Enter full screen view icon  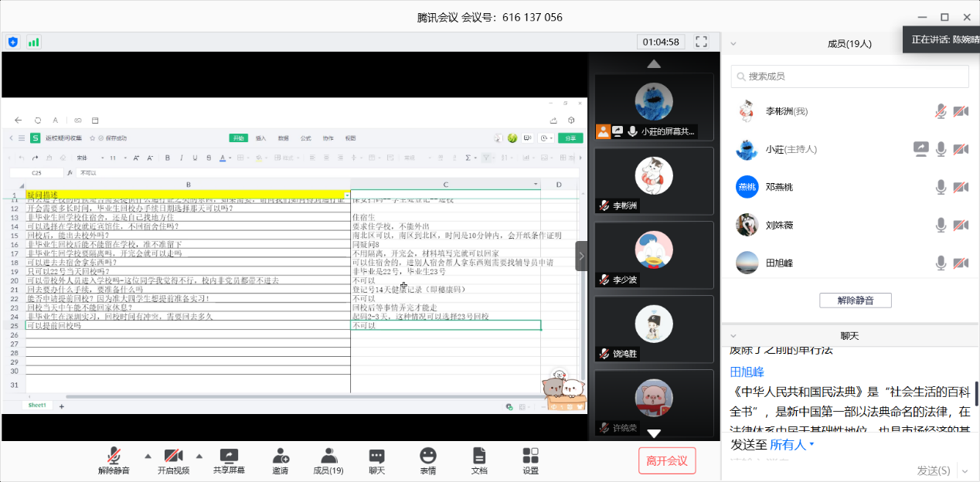[x=702, y=42]
